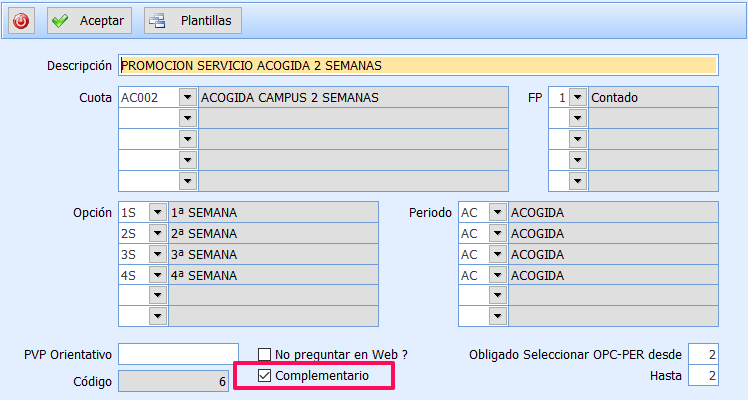Expand the 1S Opción dropdown

(x=157, y=212)
